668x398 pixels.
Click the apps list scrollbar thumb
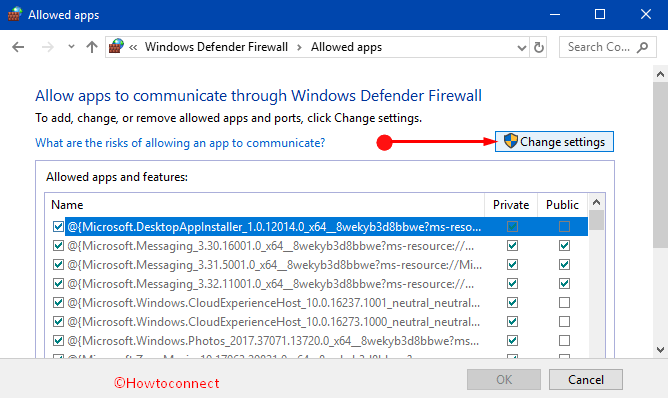[x=596, y=220]
